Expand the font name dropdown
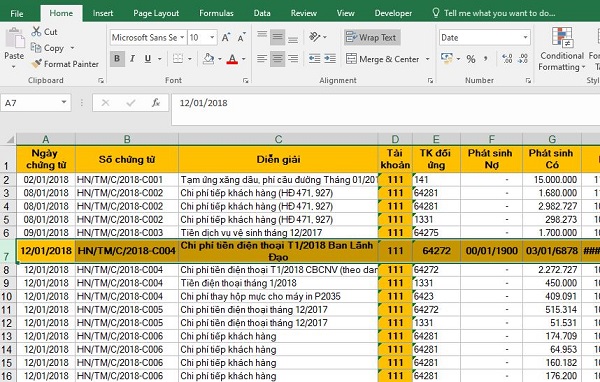 click(182, 38)
